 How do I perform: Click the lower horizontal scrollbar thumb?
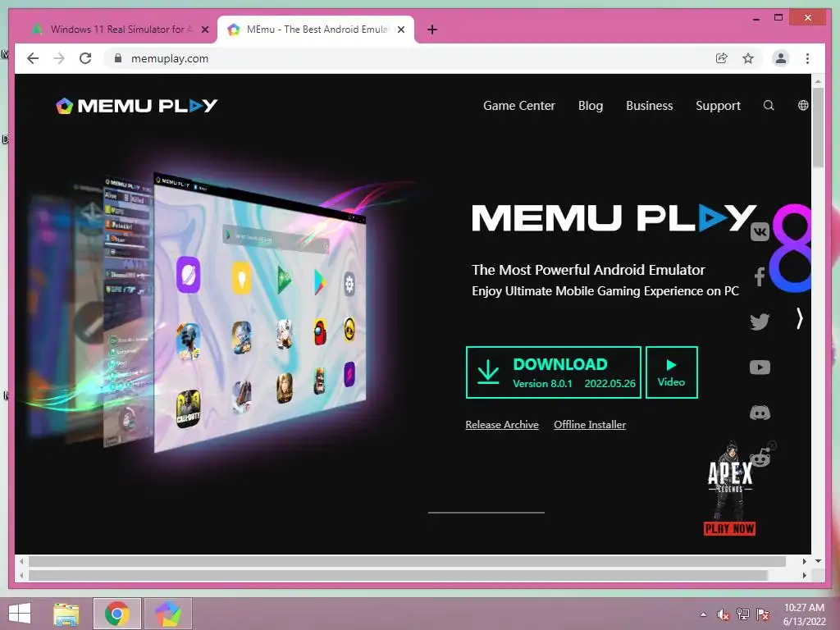tap(398, 575)
